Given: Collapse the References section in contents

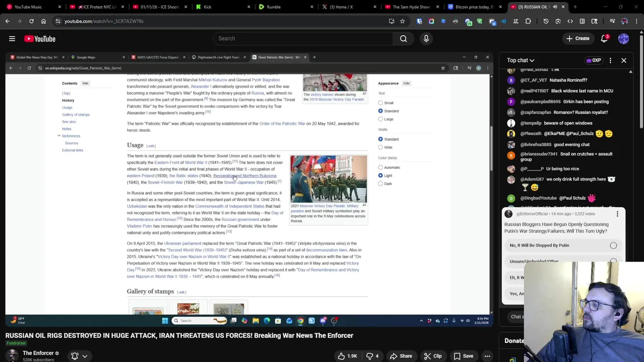Looking at the screenshot, I should (x=59, y=136).
